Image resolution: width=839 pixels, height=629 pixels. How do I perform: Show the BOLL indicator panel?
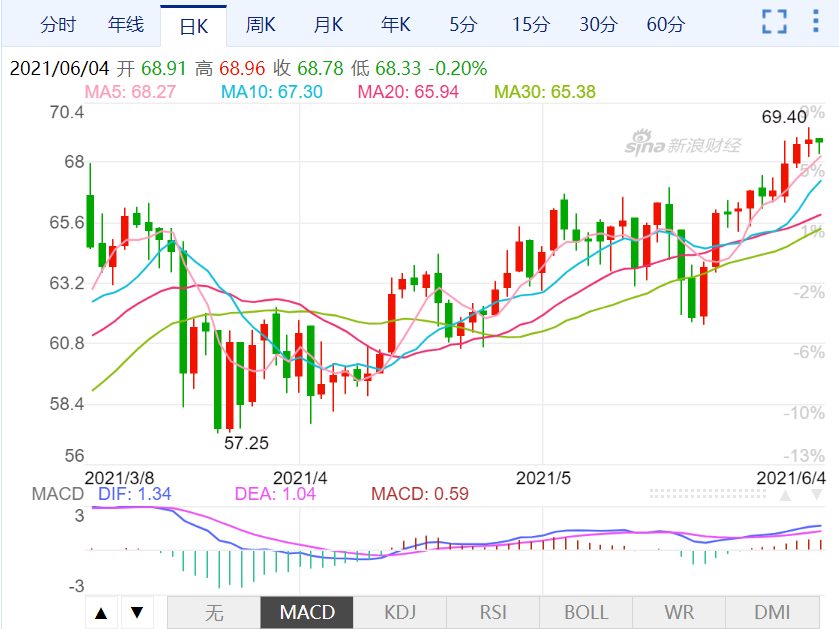[585, 612]
